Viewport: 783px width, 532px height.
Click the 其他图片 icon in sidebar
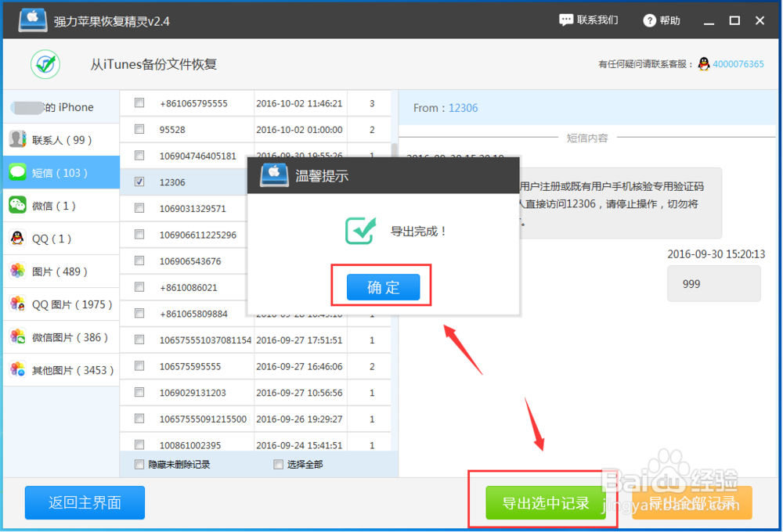click(x=17, y=370)
